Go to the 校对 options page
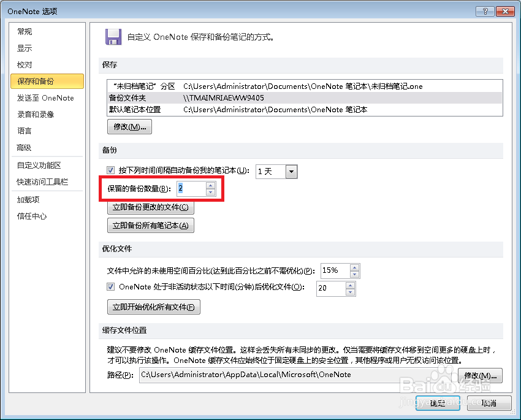 click(47, 65)
